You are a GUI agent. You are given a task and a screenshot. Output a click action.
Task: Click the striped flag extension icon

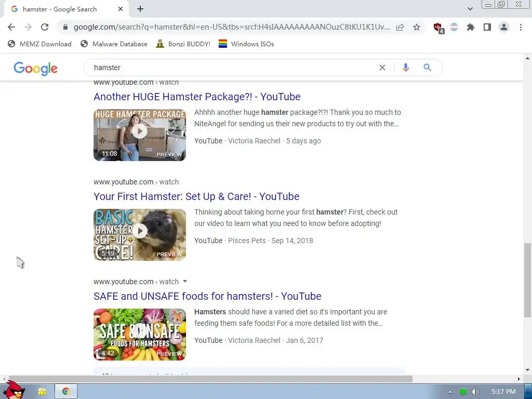click(454, 27)
